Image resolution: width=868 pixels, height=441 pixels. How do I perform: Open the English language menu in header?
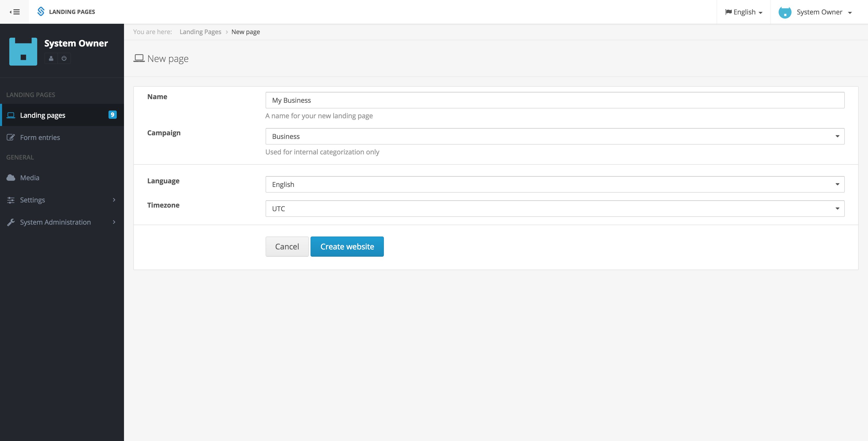(744, 12)
